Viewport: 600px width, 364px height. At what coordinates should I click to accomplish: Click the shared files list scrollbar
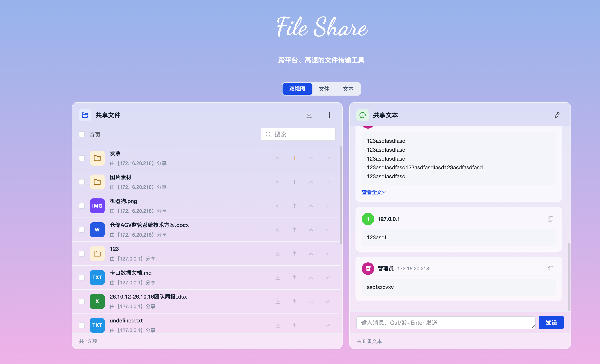(x=341, y=195)
